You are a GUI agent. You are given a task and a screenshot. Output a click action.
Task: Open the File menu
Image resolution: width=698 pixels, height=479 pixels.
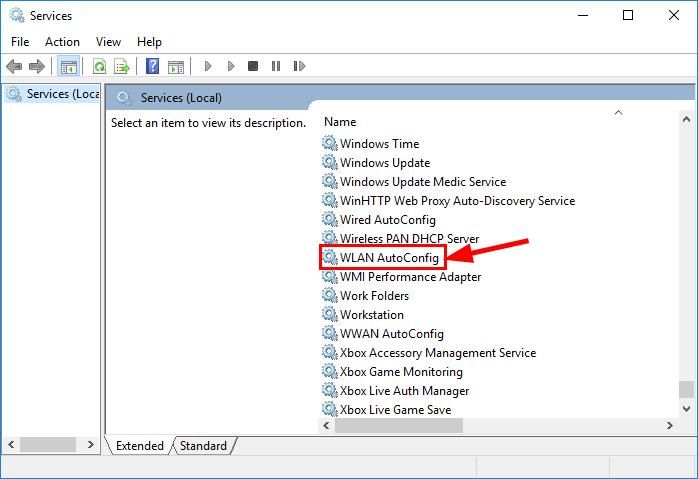point(20,41)
